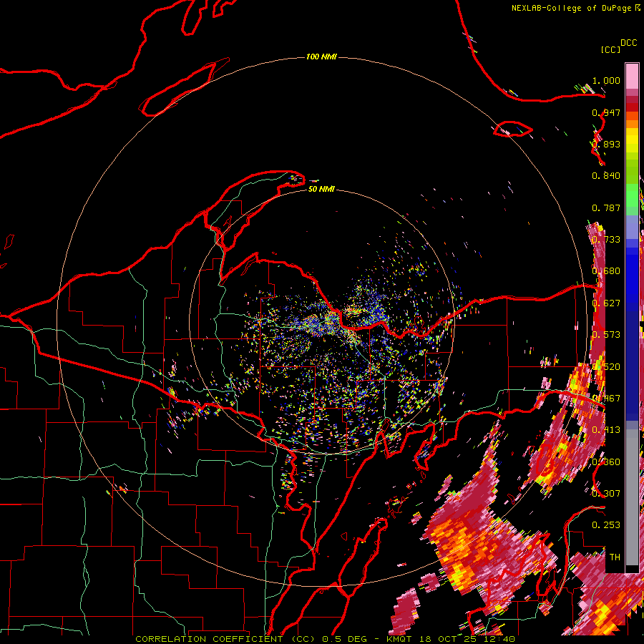The width and height of the screenshot is (644, 644).
Task: Click the 12:40 timestamp
Action: point(499,639)
